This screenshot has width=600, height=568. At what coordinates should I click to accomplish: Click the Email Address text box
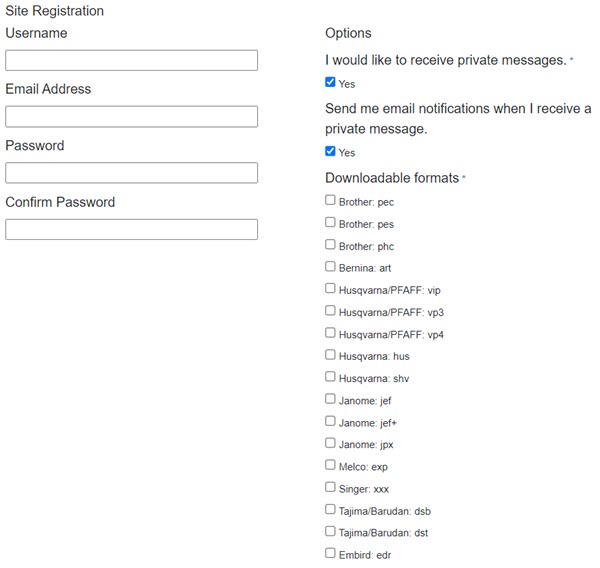click(x=131, y=117)
